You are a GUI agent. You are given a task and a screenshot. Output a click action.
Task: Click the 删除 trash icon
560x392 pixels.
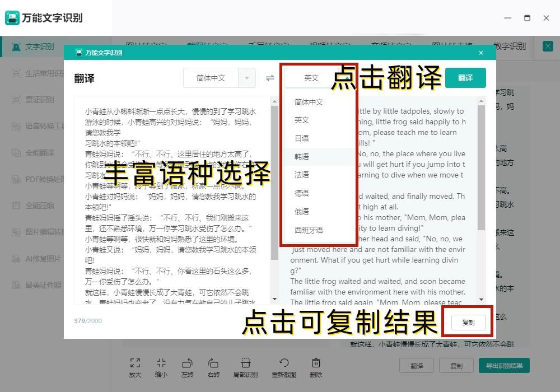(316, 363)
